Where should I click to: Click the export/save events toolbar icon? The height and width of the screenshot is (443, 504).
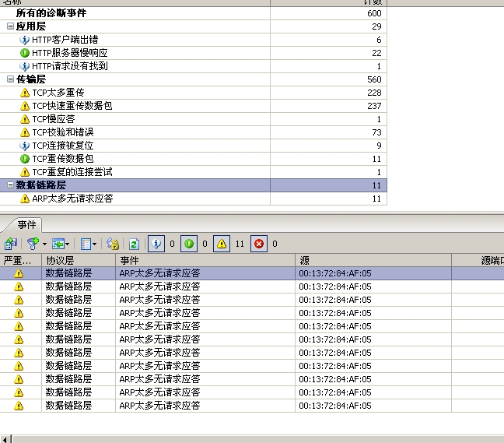pyautogui.click(x=11, y=244)
